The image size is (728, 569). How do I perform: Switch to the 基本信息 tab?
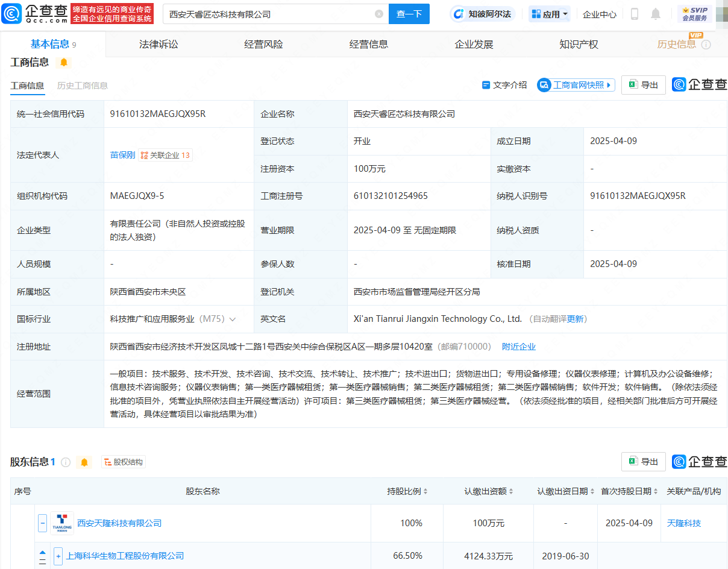(x=53, y=44)
